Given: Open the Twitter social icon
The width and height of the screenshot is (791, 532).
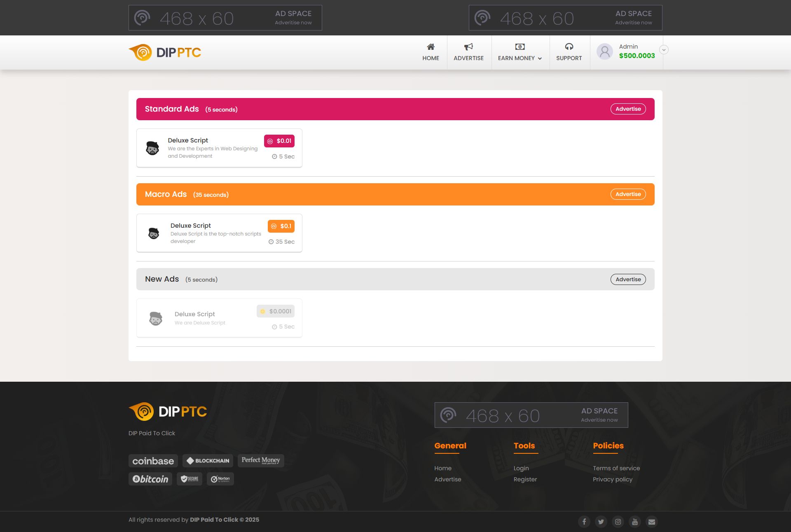Looking at the screenshot, I should coord(601,522).
